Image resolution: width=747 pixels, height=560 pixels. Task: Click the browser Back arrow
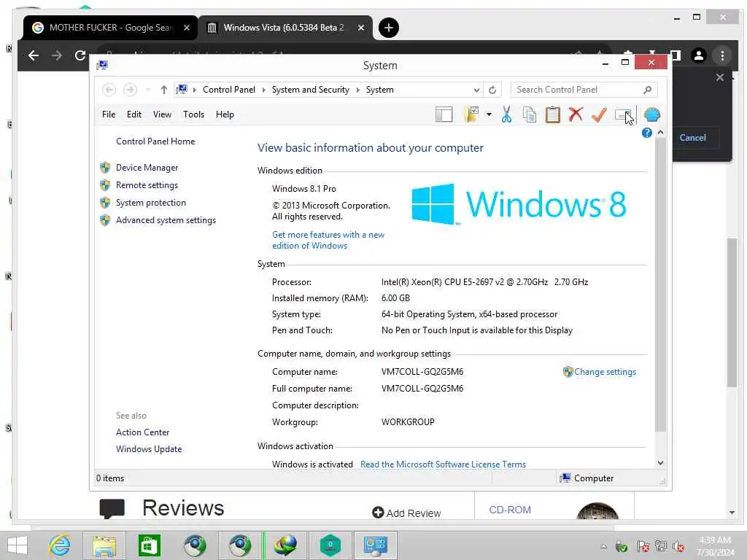pos(34,55)
